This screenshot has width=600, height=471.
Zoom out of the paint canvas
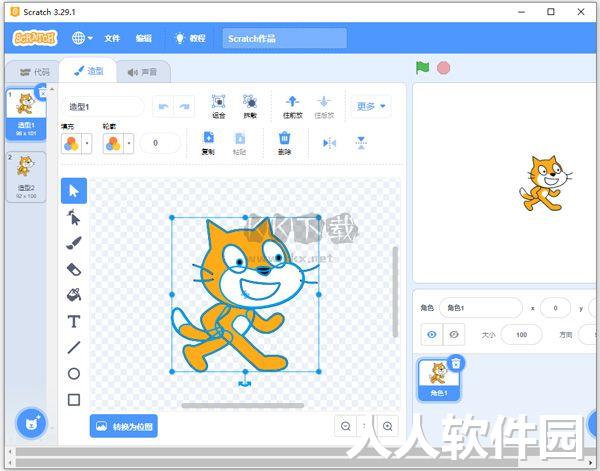point(346,426)
